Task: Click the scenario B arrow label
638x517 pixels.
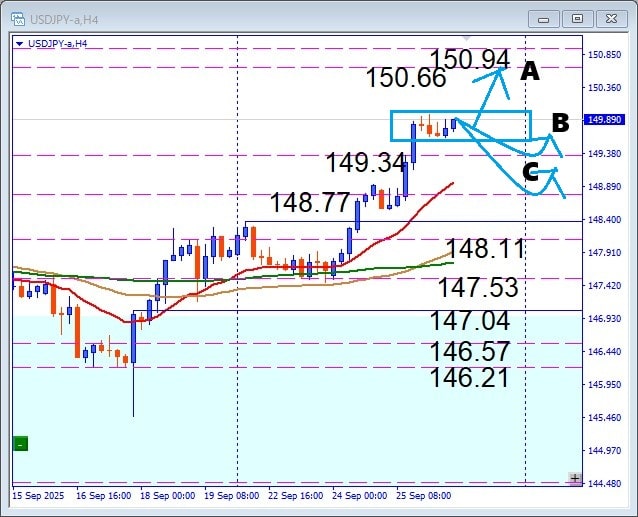Action: coord(560,123)
